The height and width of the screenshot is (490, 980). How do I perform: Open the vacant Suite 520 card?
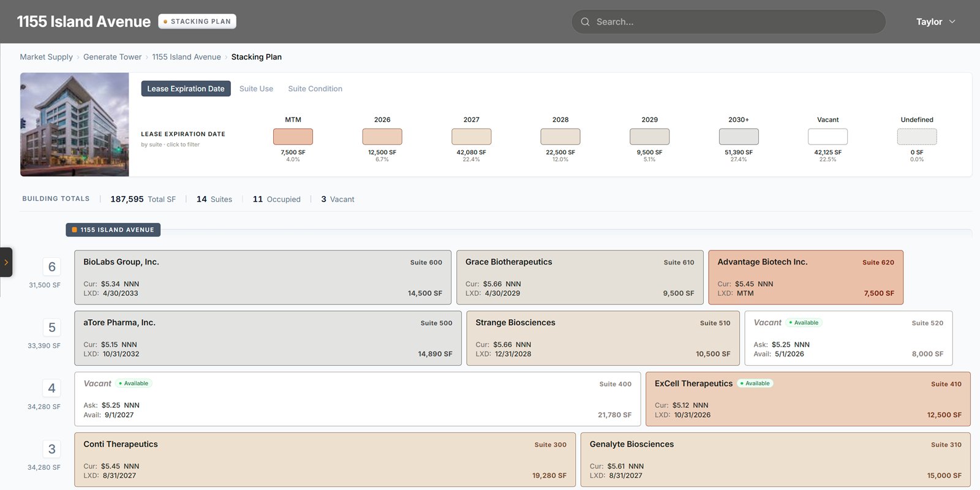coord(849,338)
